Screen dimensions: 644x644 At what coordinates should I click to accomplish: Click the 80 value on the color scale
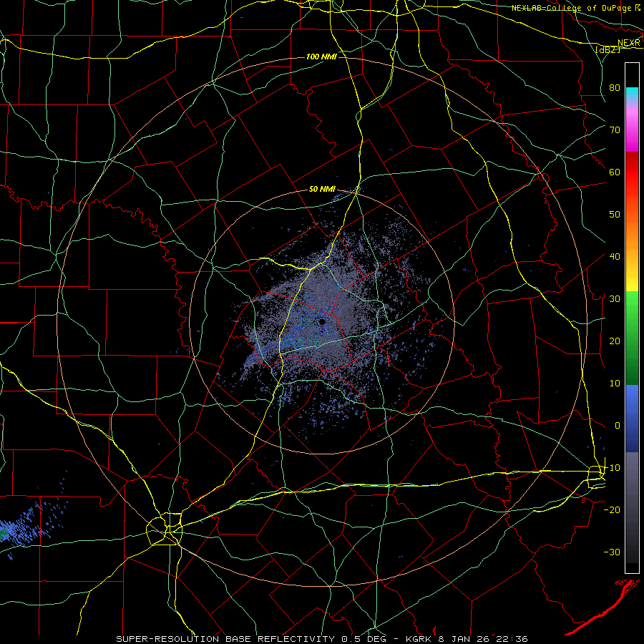point(615,87)
